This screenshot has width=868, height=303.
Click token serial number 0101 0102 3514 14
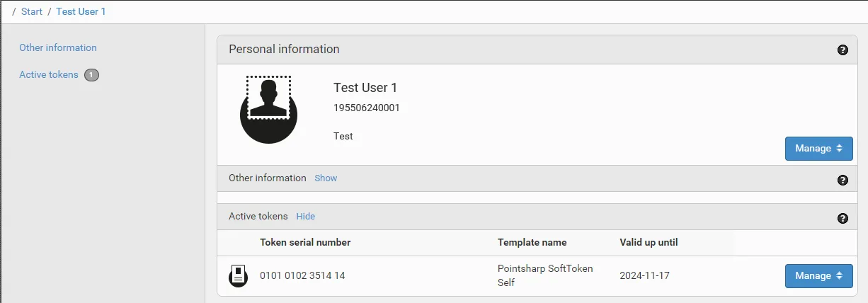coord(302,276)
